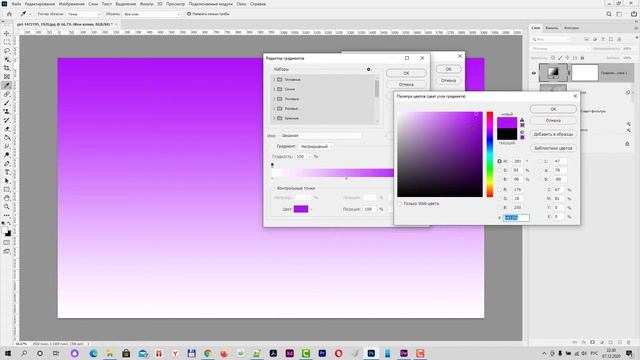
Task: Click Cancel in the Gradient Editor dialog
Action: click(406, 84)
